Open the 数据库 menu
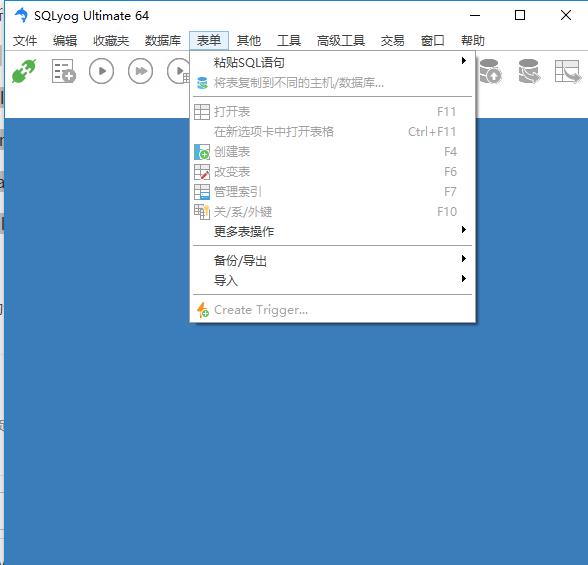Viewport: 588px width, 565px height. 163,40
